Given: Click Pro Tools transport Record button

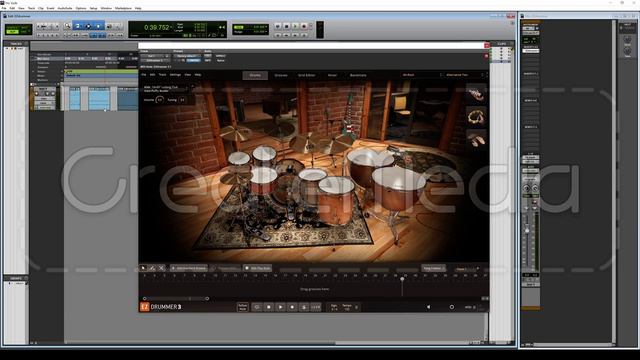Looking at the screenshot, I should 304,26.
